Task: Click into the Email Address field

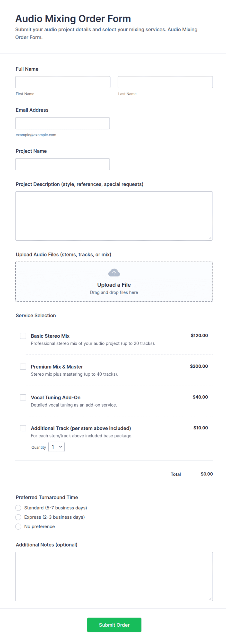Action: click(62, 123)
